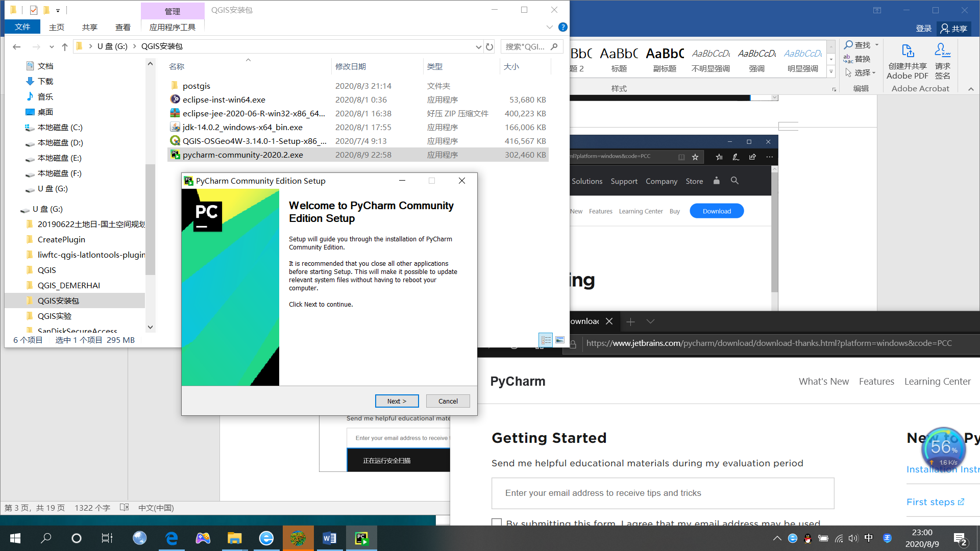980x551 pixels.
Task: Apply 副标题 style in Word
Action: 665,60
